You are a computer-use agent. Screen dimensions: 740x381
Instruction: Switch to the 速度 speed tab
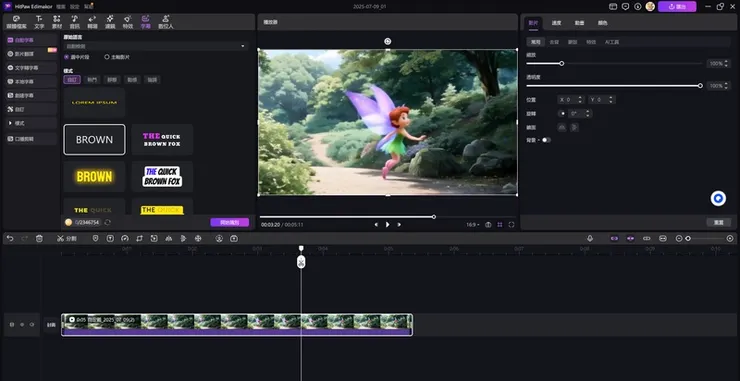click(556, 23)
